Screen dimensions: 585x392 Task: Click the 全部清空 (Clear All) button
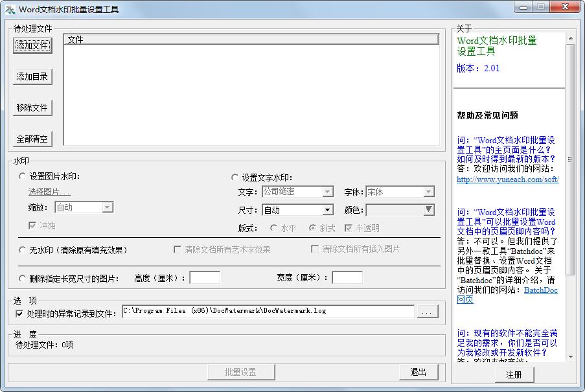(x=32, y=139)
